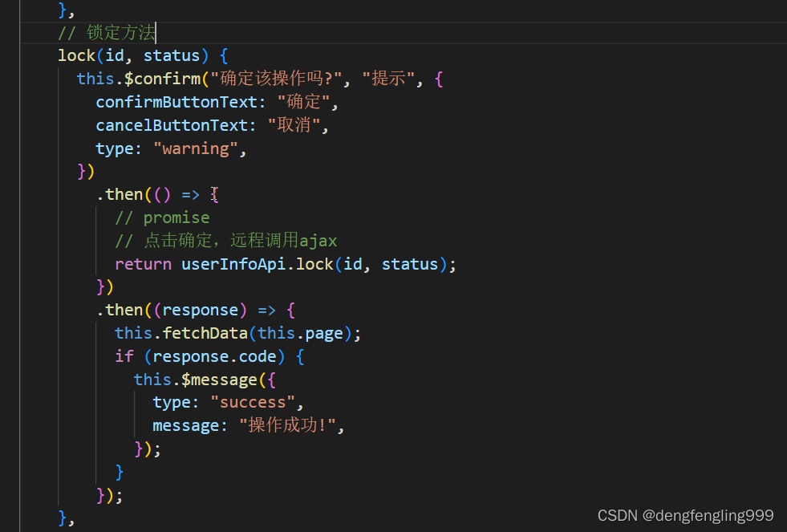Click 'type' key on the "warning" line
787x532 pixels.
click(115, 149)
